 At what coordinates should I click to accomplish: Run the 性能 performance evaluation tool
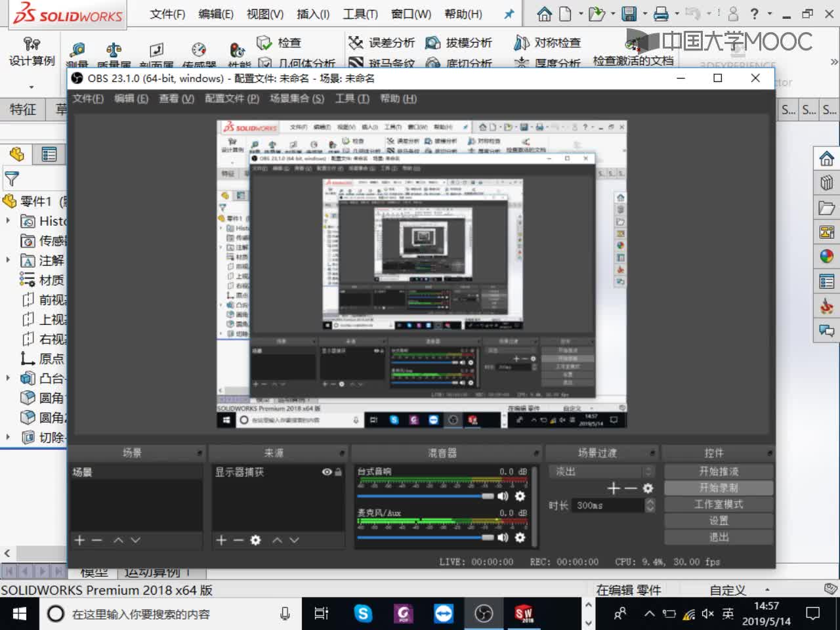[238, 56]
